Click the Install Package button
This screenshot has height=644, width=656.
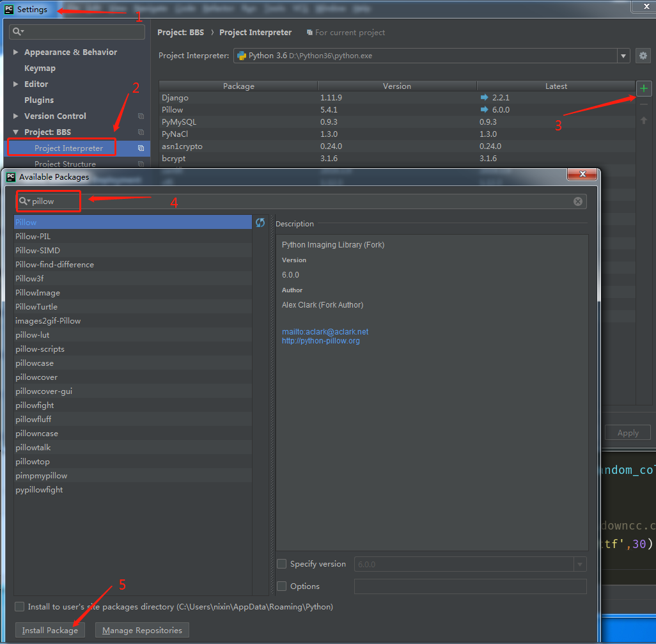tap(50, 630)
